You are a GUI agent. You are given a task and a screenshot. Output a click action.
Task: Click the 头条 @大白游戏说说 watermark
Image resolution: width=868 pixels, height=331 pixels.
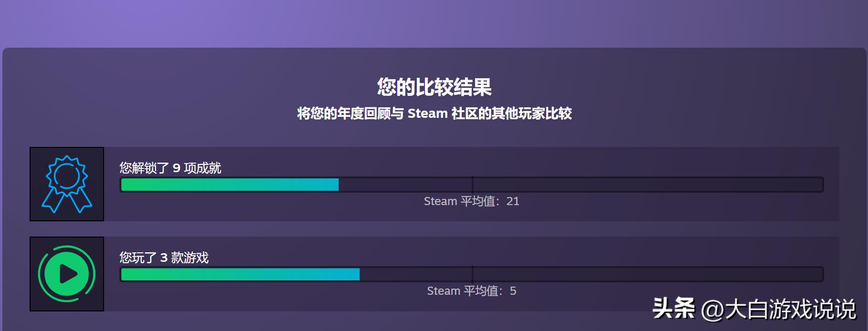(754, 309)
